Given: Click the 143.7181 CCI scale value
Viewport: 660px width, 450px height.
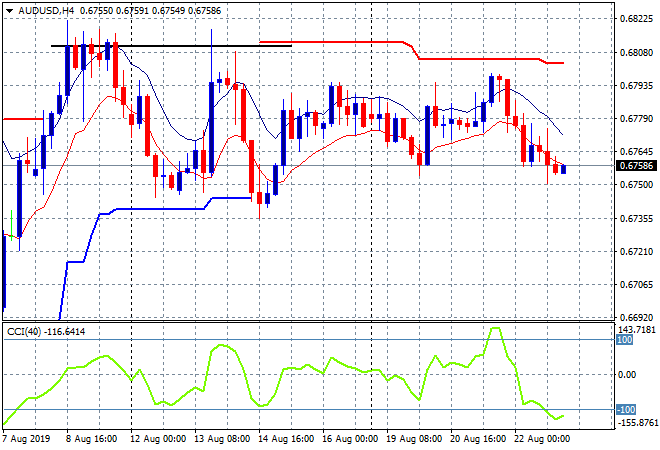Looking at the screenshot, I should pos(637,330).
